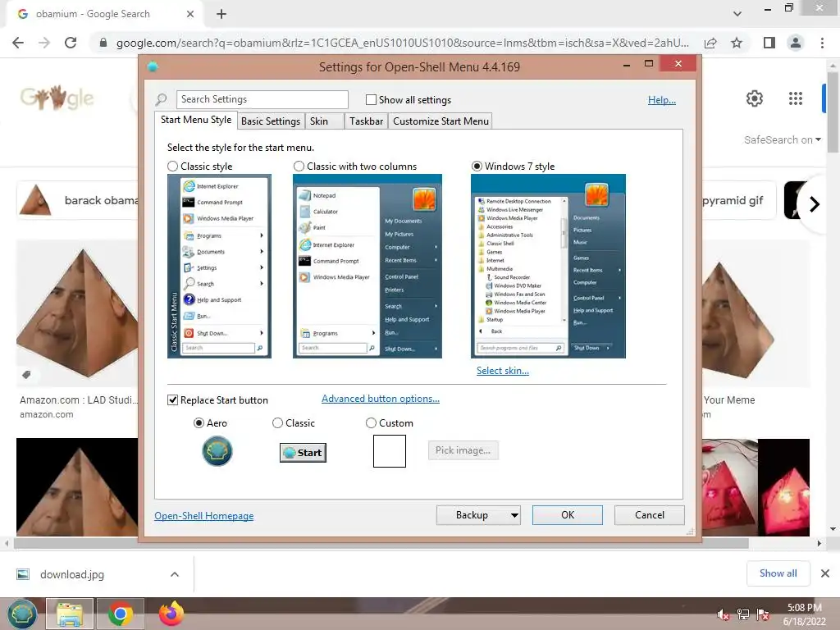840x630 pixels.
Task: Enable Show all settings checkbox
Action: click(x=371, y=99)
